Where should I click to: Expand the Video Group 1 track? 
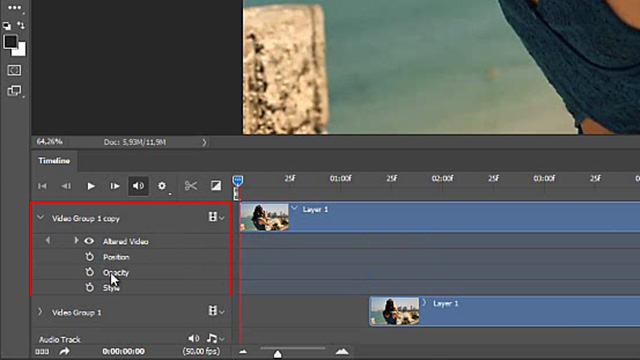point(40,312)
